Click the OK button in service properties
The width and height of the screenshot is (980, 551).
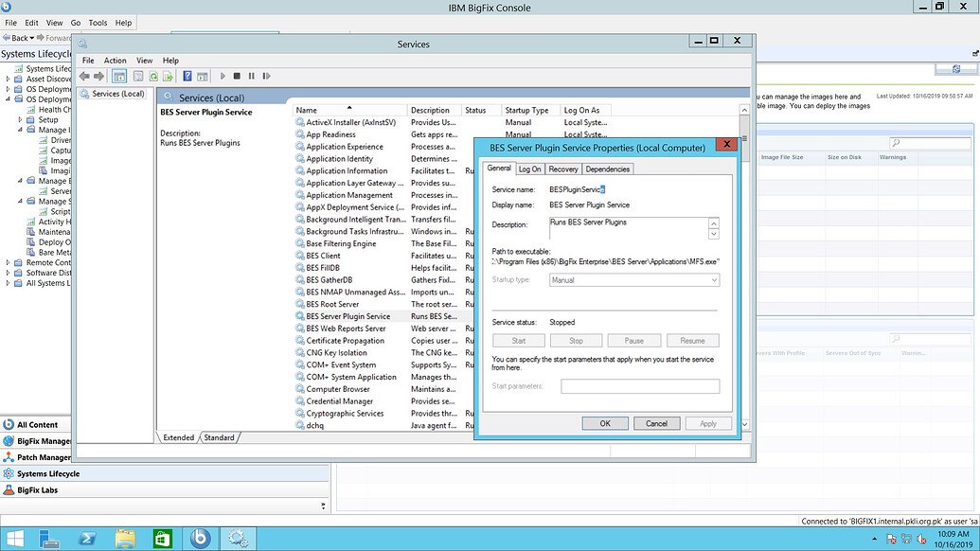pos(605,423)
